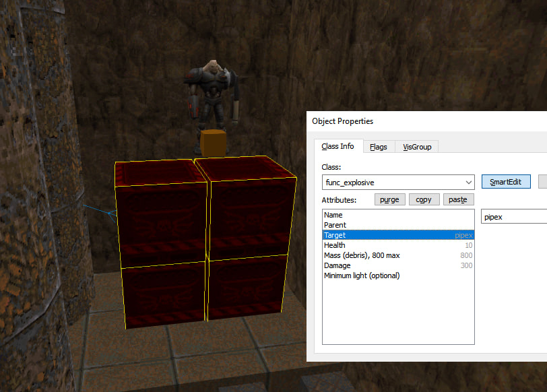Select the highlighted Target attribute
Viewport: 547px width, 392px height.
(397, 235)
